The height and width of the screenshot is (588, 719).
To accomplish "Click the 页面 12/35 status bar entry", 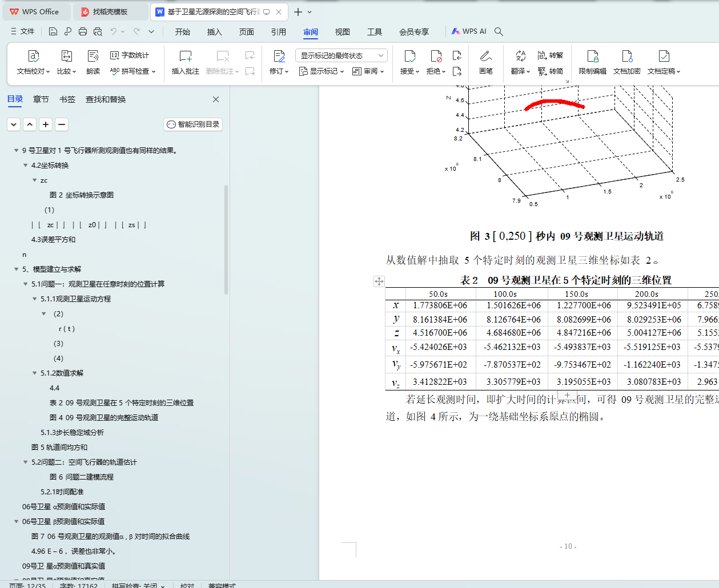I will [27, 585].
